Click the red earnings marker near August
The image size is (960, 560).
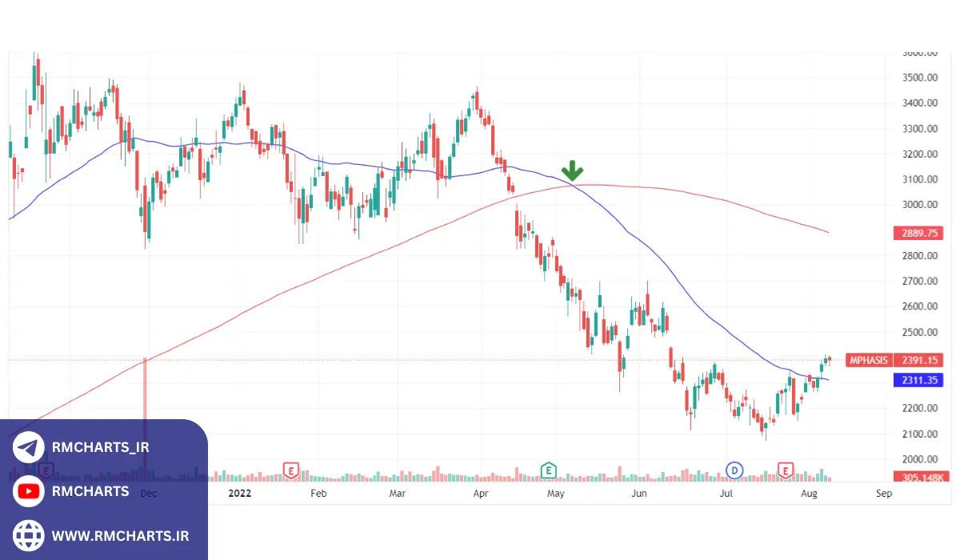pyautogui.click(x=786, y=470)
